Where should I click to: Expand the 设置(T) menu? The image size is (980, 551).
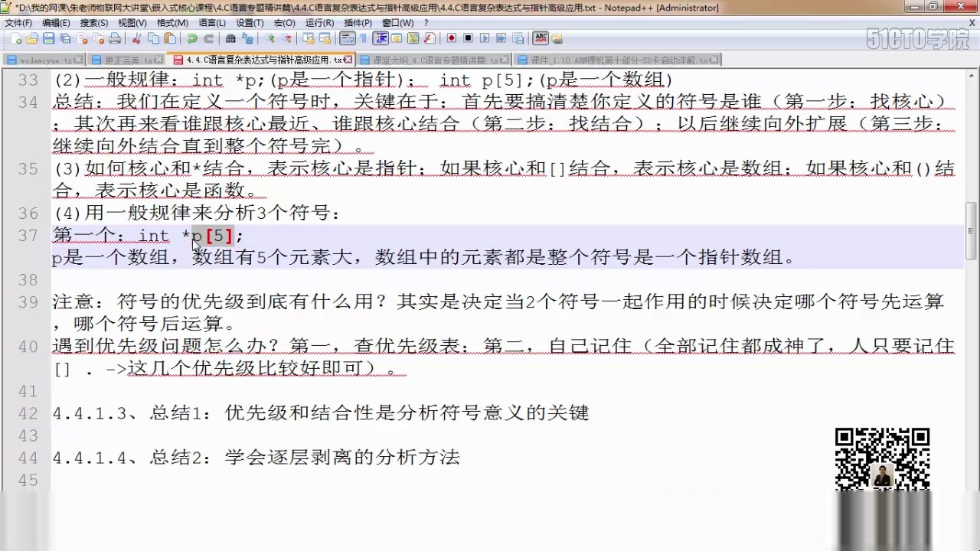[x=250, y=23]
